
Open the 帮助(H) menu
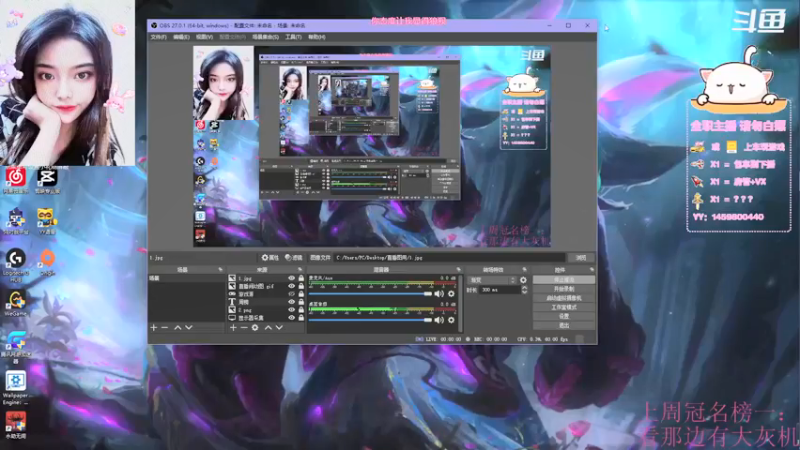point(316,37)
